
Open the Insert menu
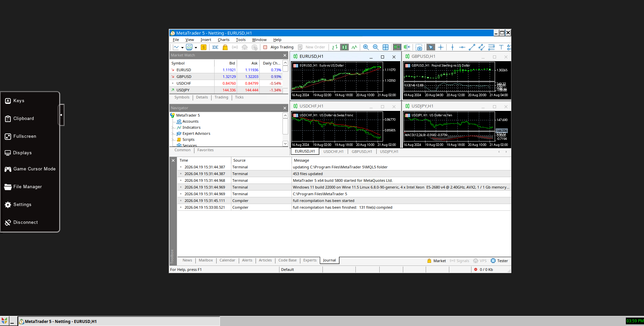[x=206, y=40]
